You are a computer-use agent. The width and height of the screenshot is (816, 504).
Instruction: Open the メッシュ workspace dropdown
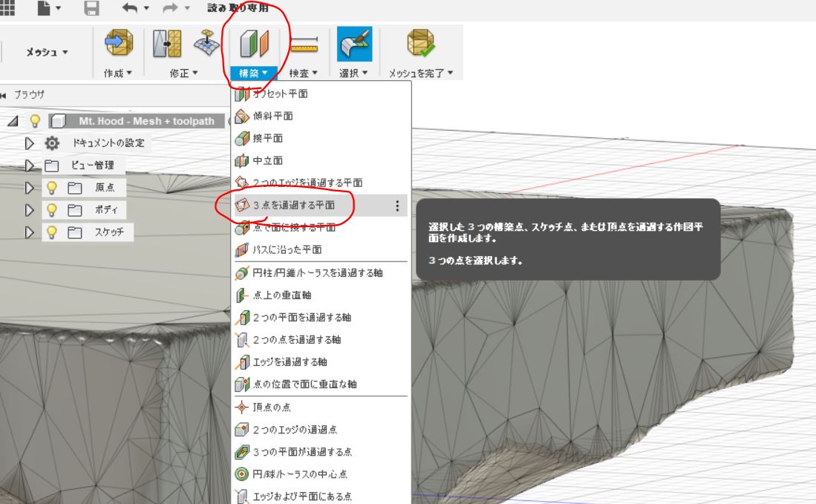click(x=47, y=52)
